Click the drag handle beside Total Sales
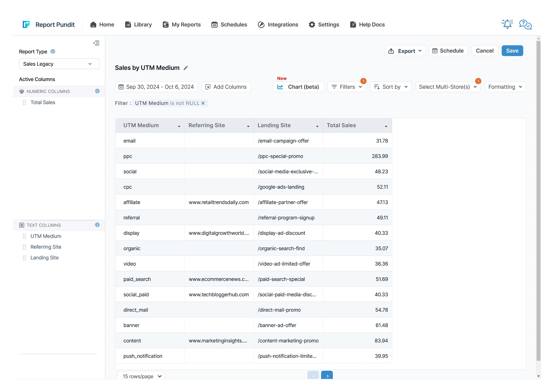 click(24, 103)
